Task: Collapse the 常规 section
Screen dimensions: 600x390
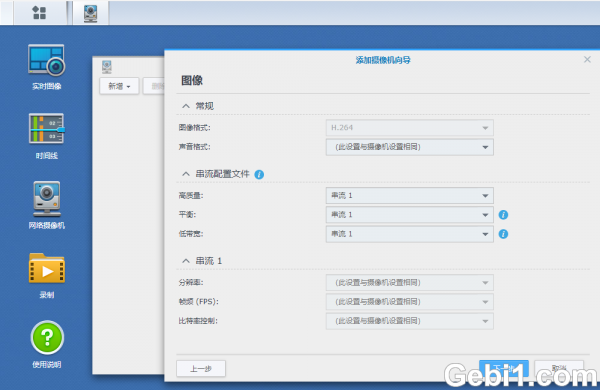Action: coord(186,106)
